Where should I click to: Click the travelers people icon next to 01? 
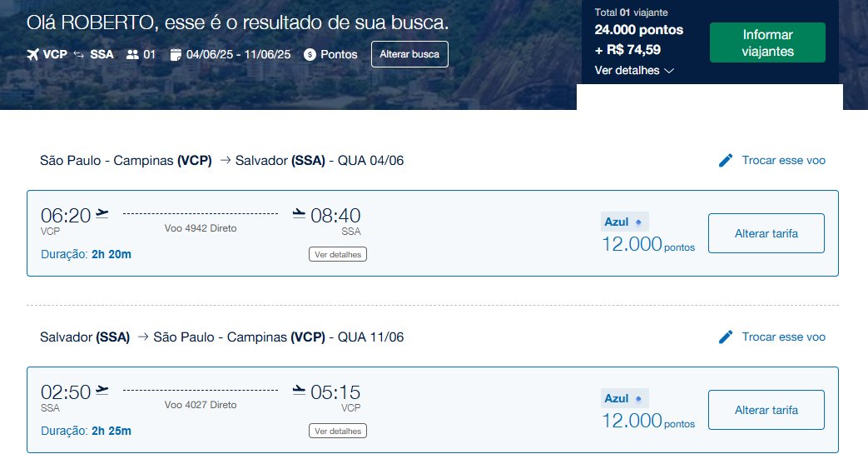pyautogui.click(x=132, y=54)
